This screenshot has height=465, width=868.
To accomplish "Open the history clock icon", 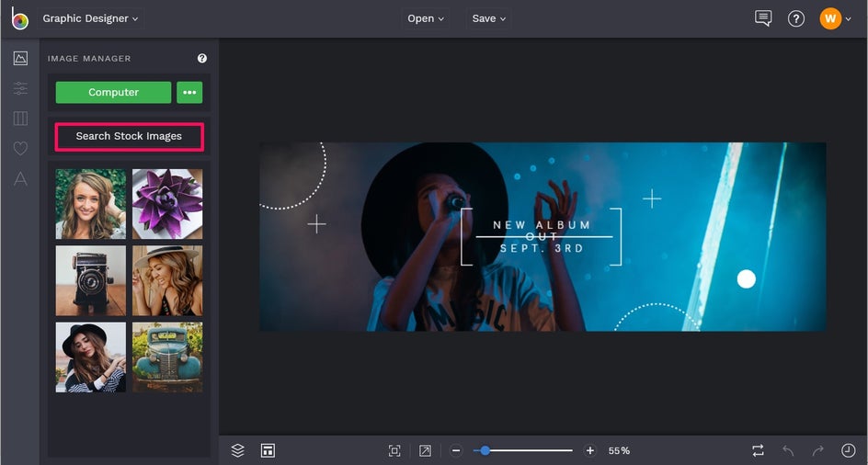I will [x=848, y=450].
